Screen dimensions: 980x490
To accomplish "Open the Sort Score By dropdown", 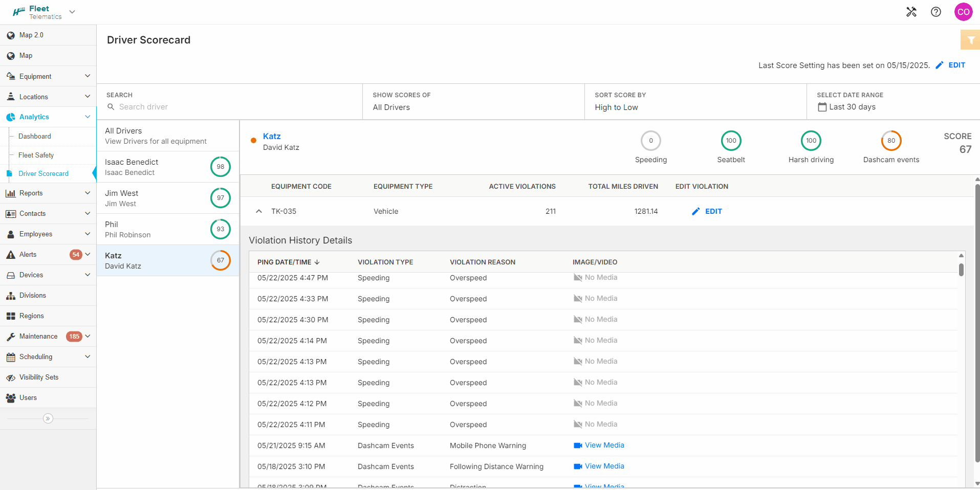I will (x=695, y=102).
